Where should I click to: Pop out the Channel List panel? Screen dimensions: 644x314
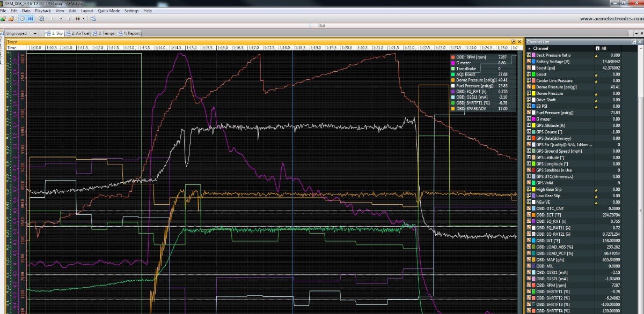point(634,41)
